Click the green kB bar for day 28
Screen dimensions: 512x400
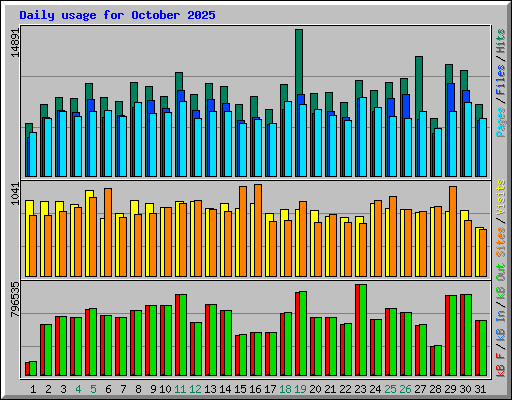[438, 361]
